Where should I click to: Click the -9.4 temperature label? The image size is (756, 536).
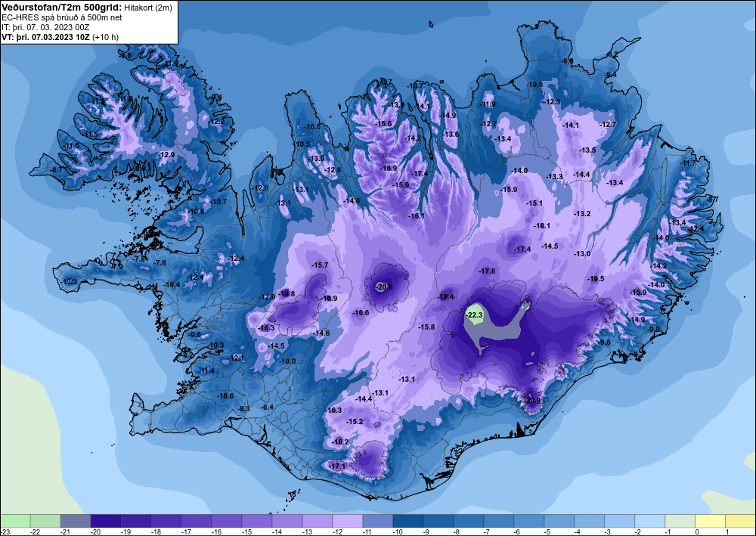[x=611, y=75]
